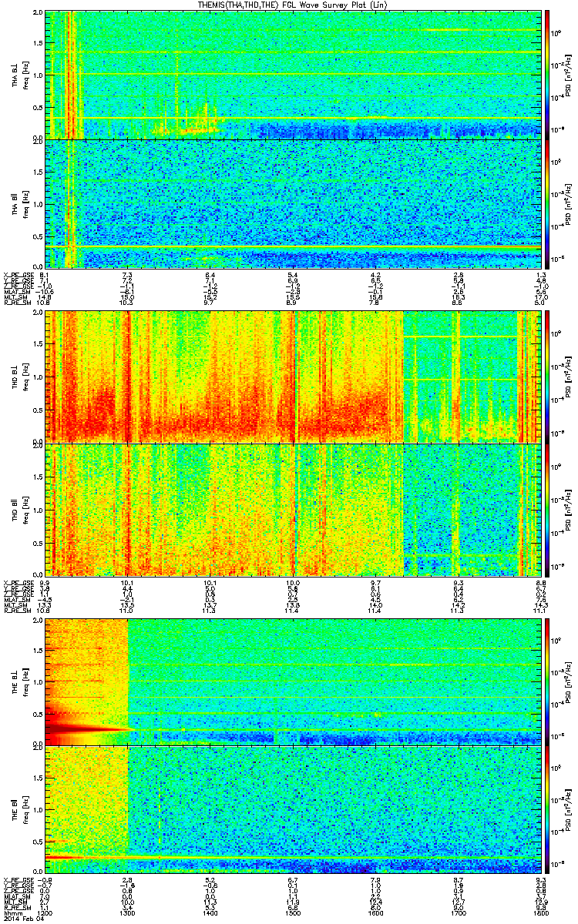
Task: Click the "1.0" frequency tick of the THD B-perpendicular panel
Action: point(37,377)
